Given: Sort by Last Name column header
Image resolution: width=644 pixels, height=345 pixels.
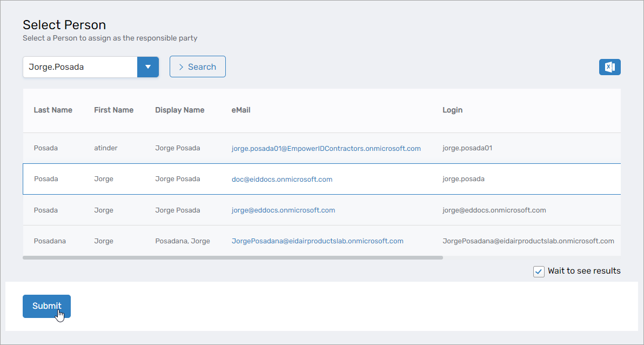Looking at the screenshot, I should coord(53,110).
